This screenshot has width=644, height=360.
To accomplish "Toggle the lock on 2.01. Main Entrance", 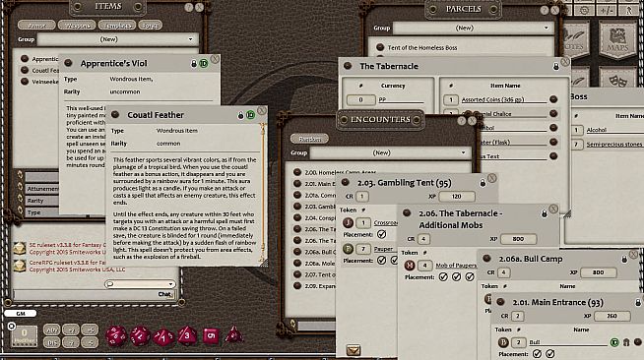I will (x=638, y=303).
